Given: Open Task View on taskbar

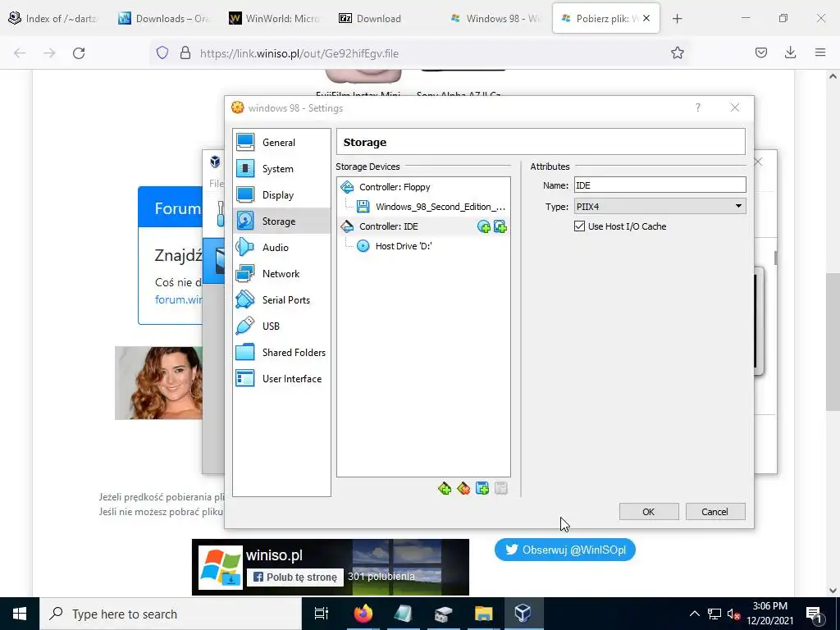Looking at the screenshot, I should click(322, 614).
